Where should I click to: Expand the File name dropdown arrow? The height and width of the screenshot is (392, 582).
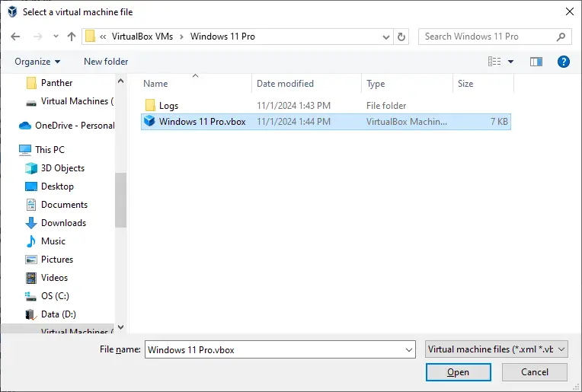coord(409,349)
